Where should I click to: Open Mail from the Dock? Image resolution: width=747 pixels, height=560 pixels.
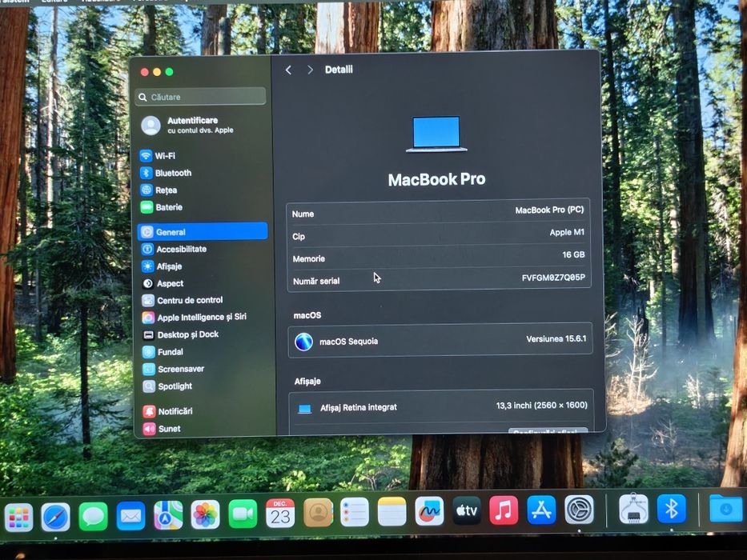131,516
